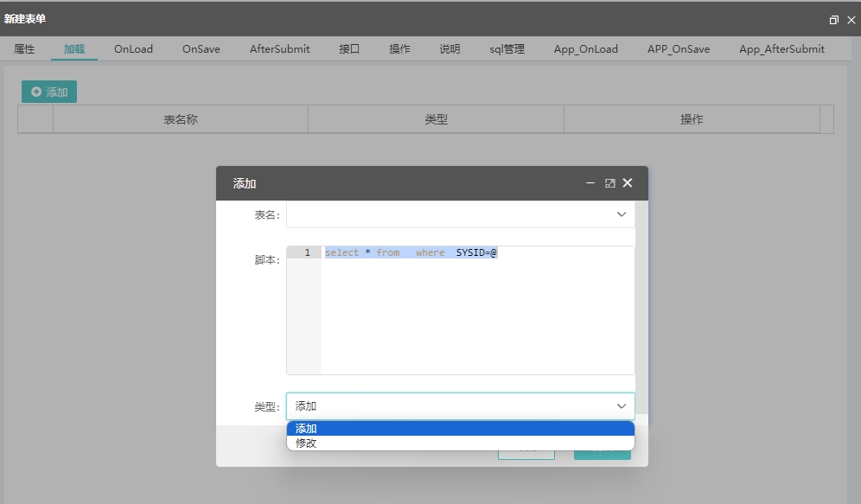Open the 属性 tab
The image size is (861, 504).
click(x=24, y=49)
